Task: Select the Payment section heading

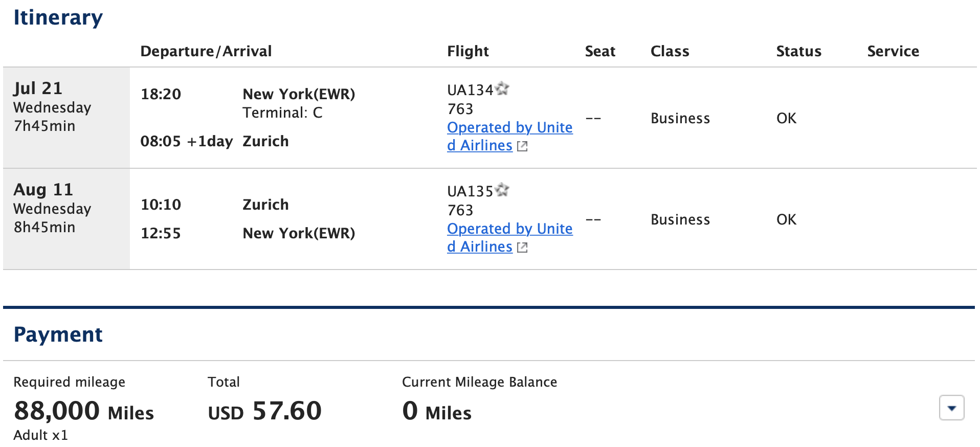Action: pos(58,334)
